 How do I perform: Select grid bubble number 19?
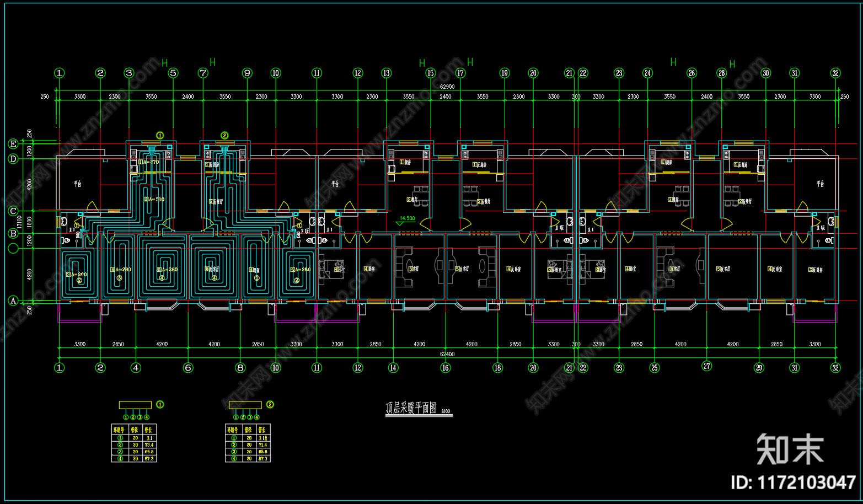pyautogui.click(x=505, y=73)
